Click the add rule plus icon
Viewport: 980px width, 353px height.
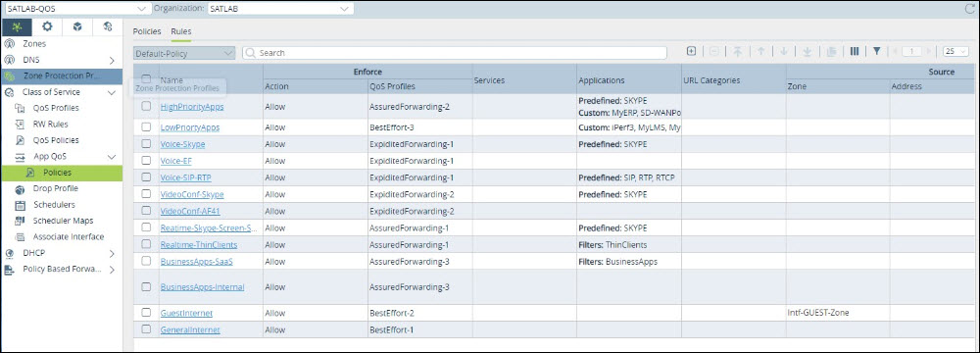(691, 52)
